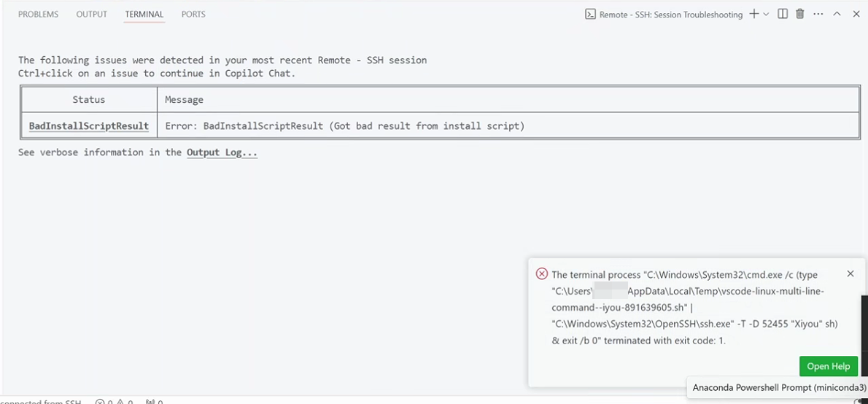Expand the launch profile dropdown arrow
This screenshot has width=868, height=404.
(766, 15)
